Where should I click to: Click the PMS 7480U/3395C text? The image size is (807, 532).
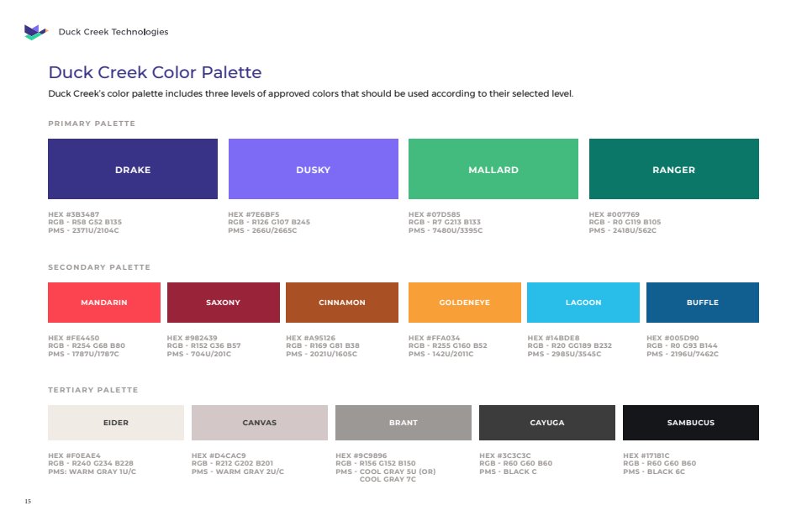pos(446,230)
